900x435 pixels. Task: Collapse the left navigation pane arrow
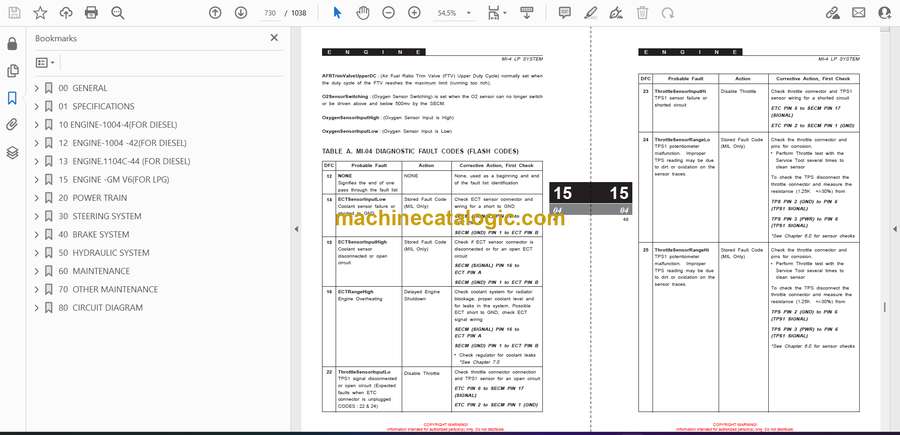pos(296,229)
